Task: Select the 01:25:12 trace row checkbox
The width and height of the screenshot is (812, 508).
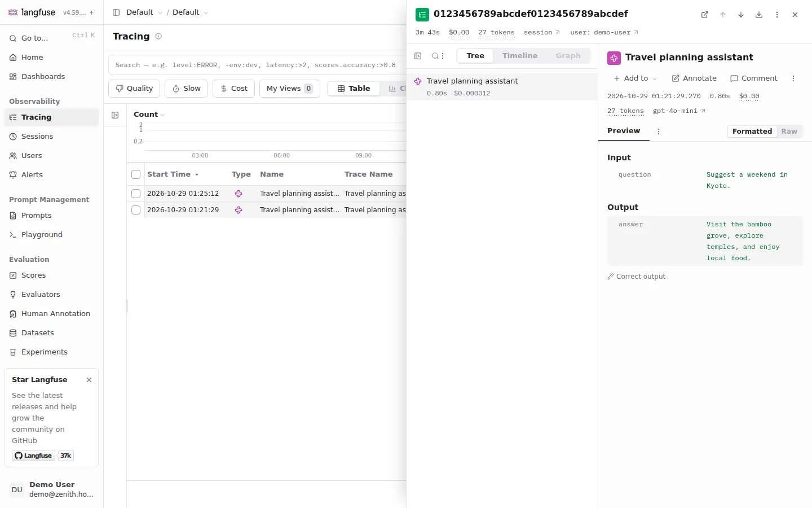Action: pyautogui.click(x=136, y=194)
